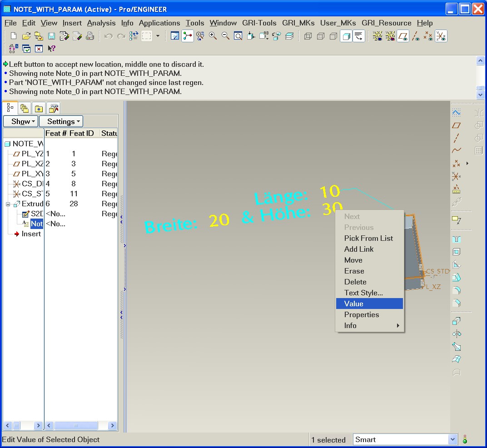Click the Chamfer tool icon
Screen dimensions: 487x448
tap(456, 303)
